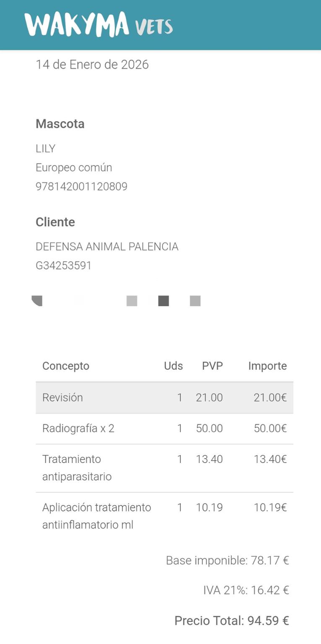Screen dimensions: 321x644
Task: Click the Importe column header
Action: coord(267,366)
